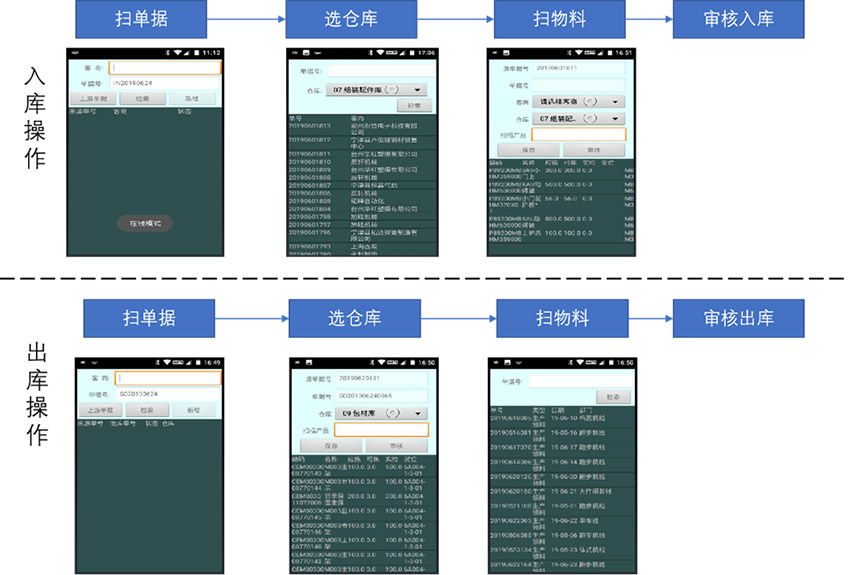Tap 检索 button on the 17:06 warehouse screen

click(x=415, y=105)
